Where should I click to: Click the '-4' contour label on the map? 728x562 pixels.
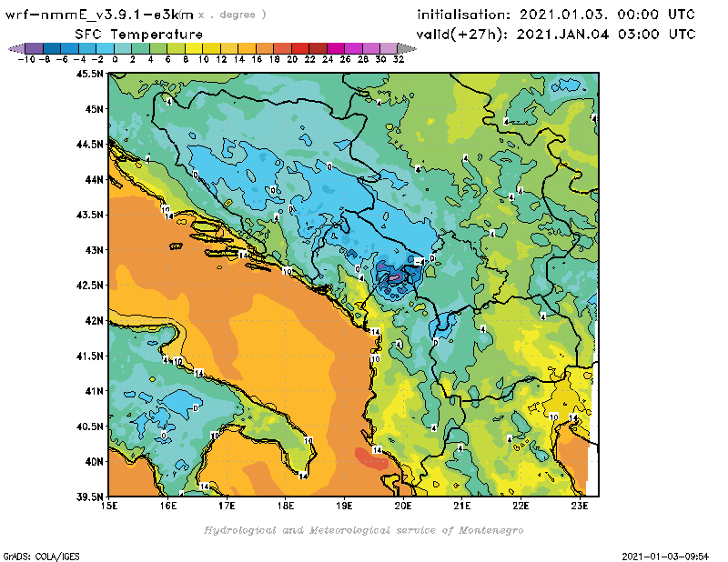(419, 262)
